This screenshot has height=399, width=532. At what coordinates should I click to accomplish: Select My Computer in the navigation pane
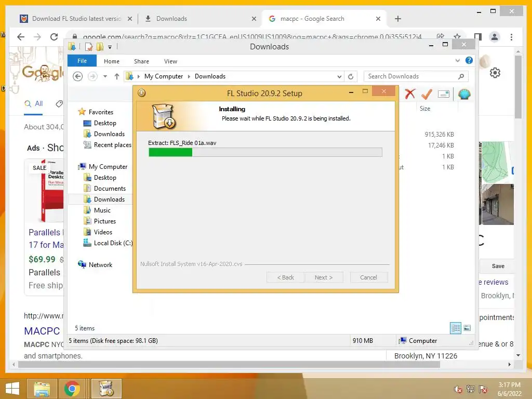coord(108,167)
